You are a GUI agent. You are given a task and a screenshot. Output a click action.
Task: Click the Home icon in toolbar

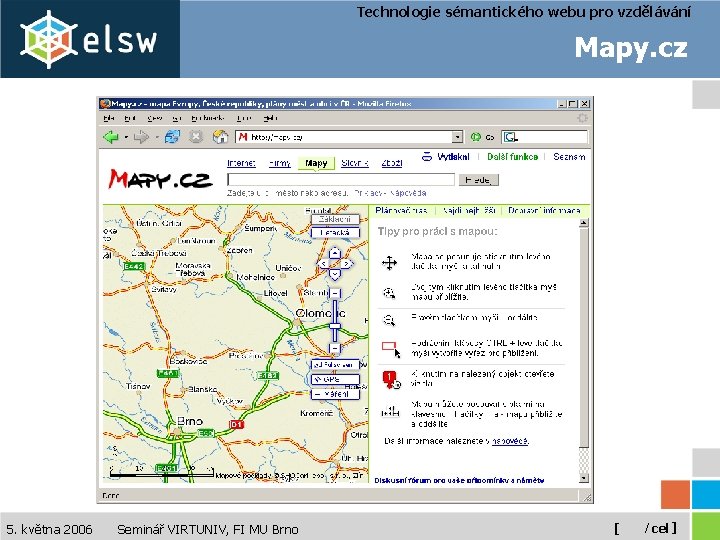pyautogui.click(x=220, y=136)
